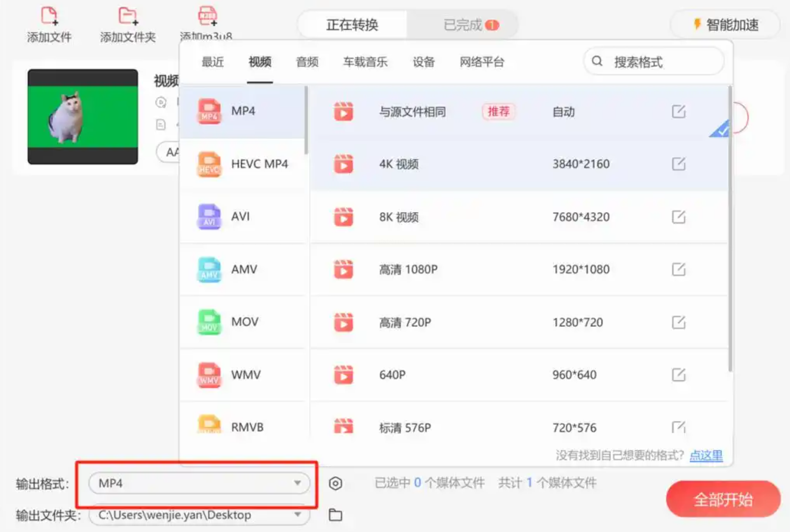Viewport: 790px width, 532px height.
Task: Expand the MP4 output format dropdown
Action: [x=297, y=483]
